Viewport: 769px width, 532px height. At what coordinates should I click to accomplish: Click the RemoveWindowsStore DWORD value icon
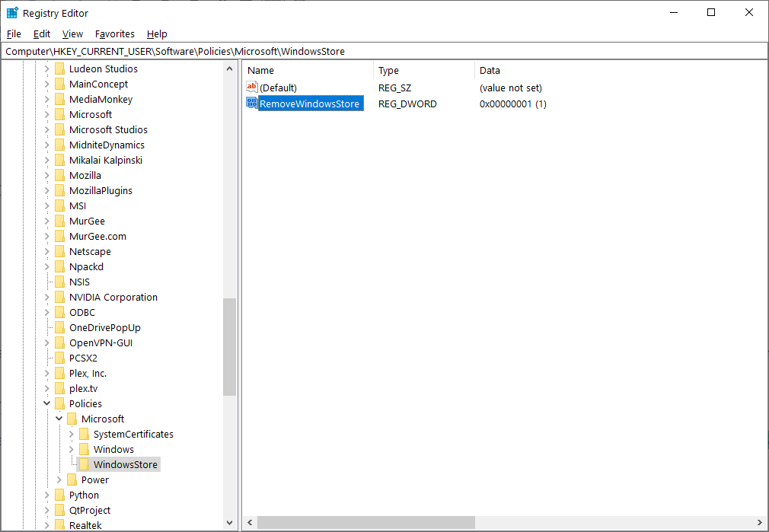click(252, 104)
